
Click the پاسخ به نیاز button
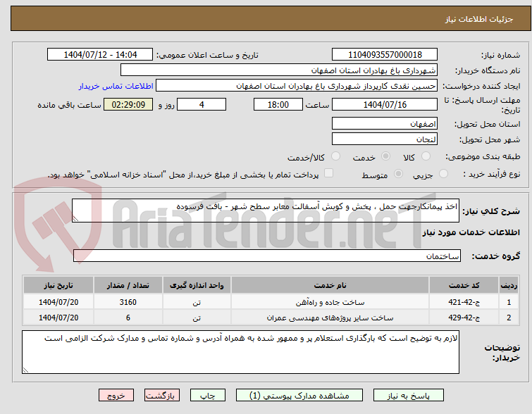pyautogui.click(x=409, y=396)
